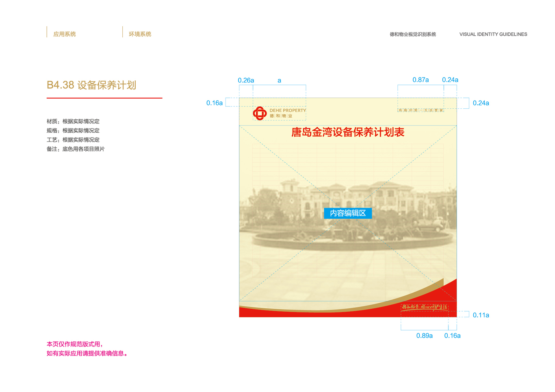Click the 0.11a dimension label
Screen dimensions: 555x392
point(481,315)
